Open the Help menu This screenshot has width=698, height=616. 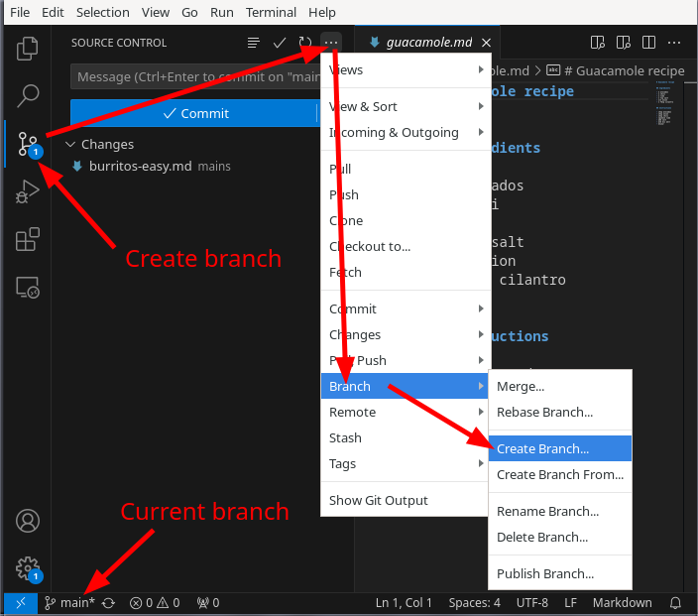322,13
